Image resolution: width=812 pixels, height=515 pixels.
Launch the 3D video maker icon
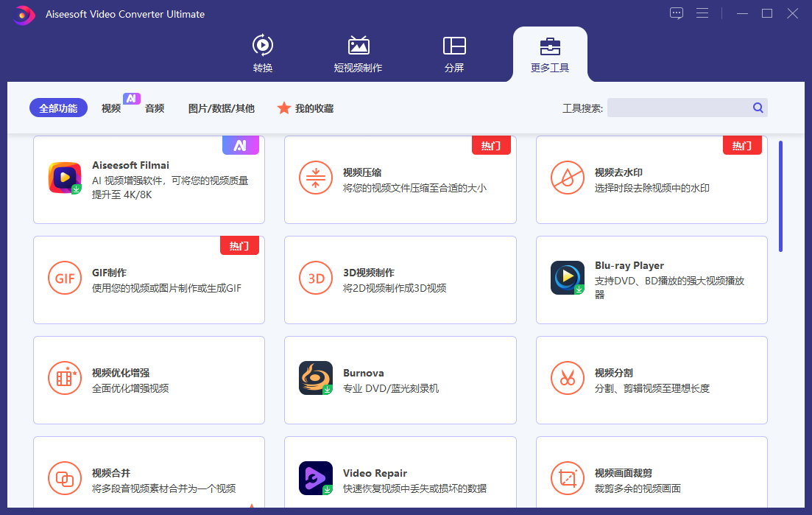[x=315, y=278]
